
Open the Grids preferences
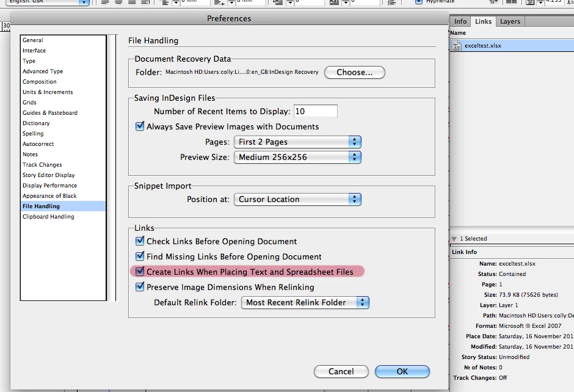[63, 103]
